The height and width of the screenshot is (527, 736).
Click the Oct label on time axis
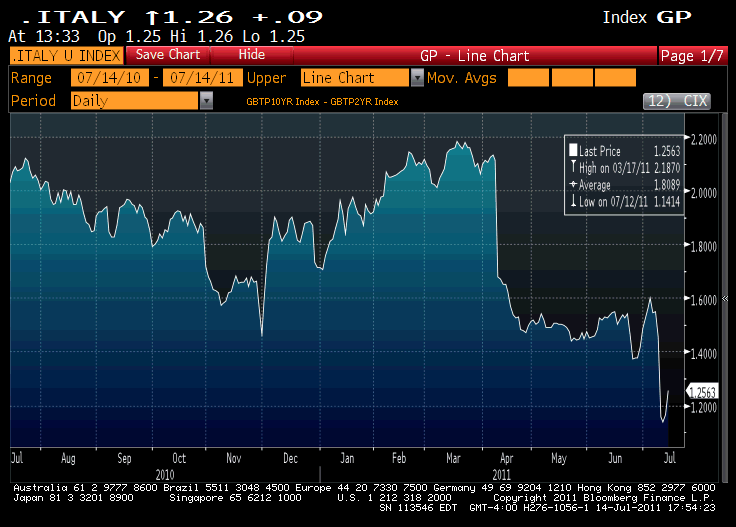point(179,458)
